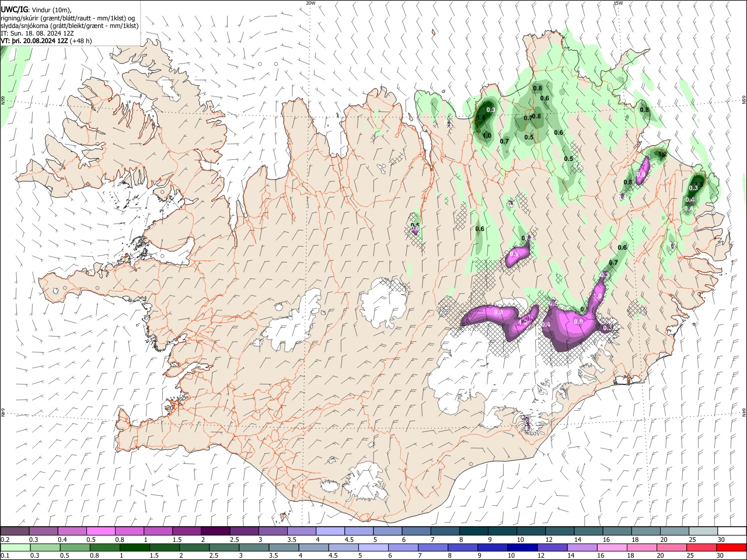Screen dimensions: 747x560
Task: Click the darkest purple 2 swatch in top legend row
Action: [215, 531]
